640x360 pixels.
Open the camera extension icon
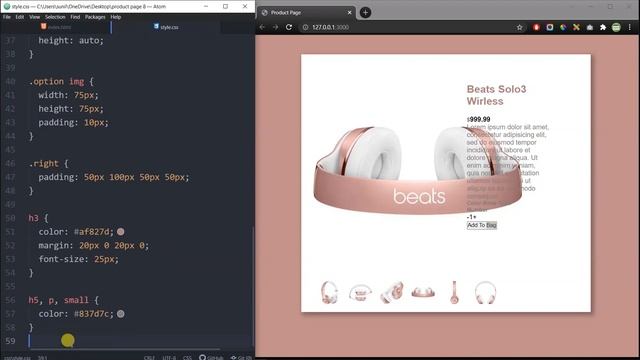pos(590,27)
